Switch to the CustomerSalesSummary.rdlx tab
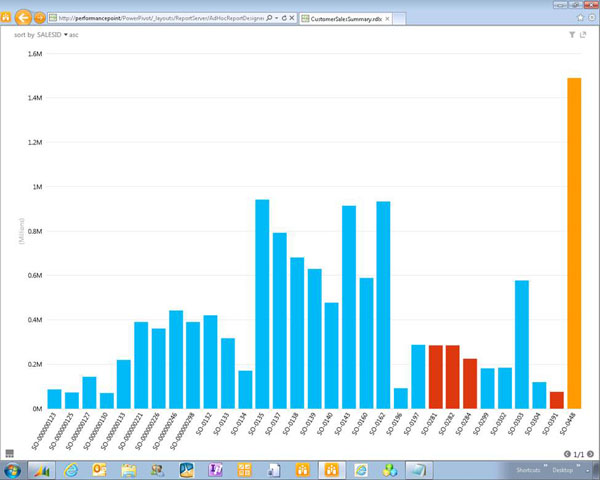The width and height of the screenshot is (600, 480). pyautogui.click(x=346, y=19)
